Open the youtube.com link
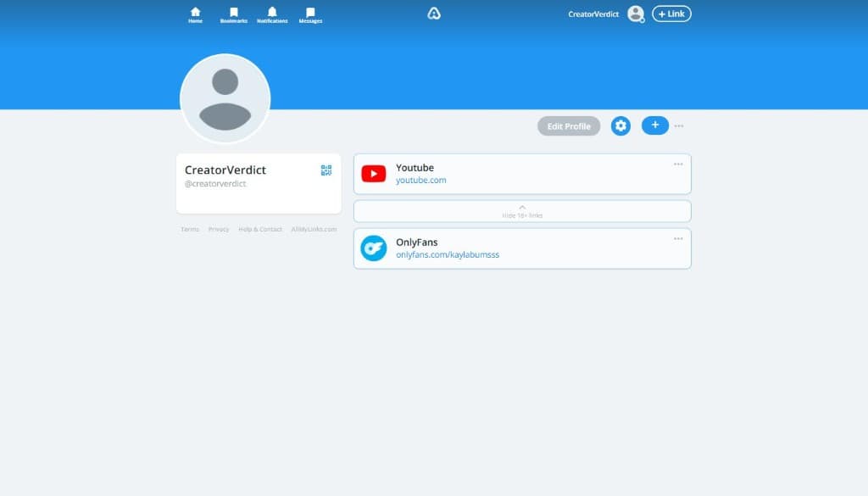 (420, 180)
